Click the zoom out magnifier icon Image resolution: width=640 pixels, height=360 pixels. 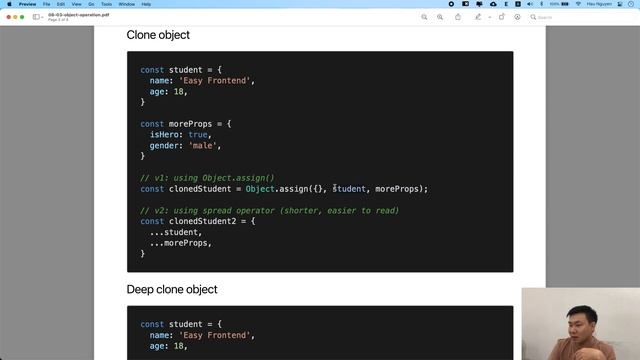click(x=424, y=17)
